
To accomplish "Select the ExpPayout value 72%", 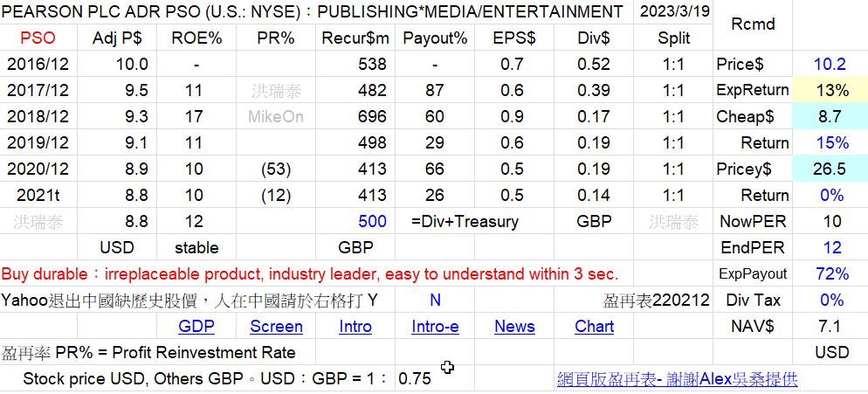I will [830, 273].
